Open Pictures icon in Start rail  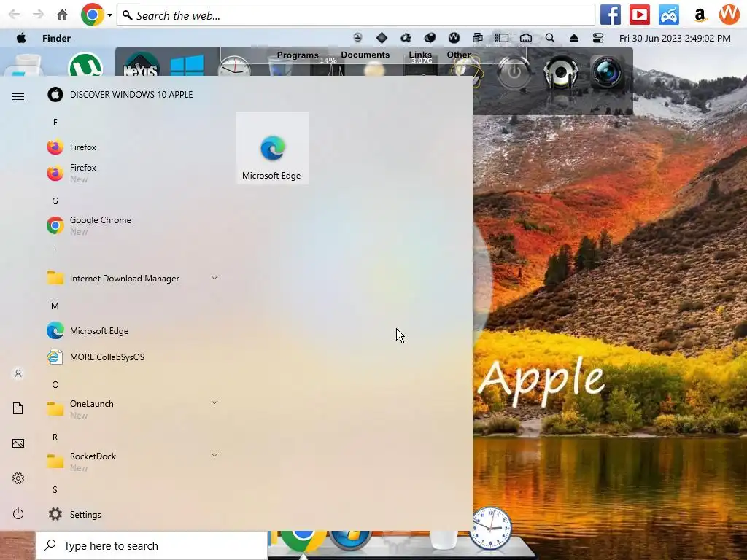tap(18, 443)
